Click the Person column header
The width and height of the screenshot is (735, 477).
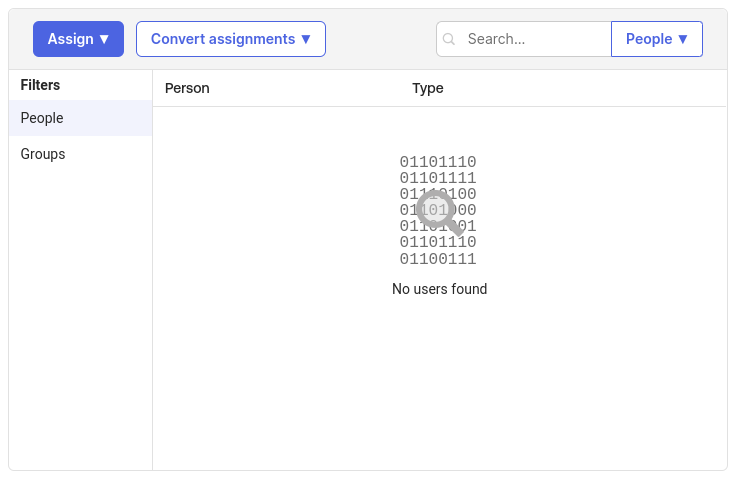point(187,88)
